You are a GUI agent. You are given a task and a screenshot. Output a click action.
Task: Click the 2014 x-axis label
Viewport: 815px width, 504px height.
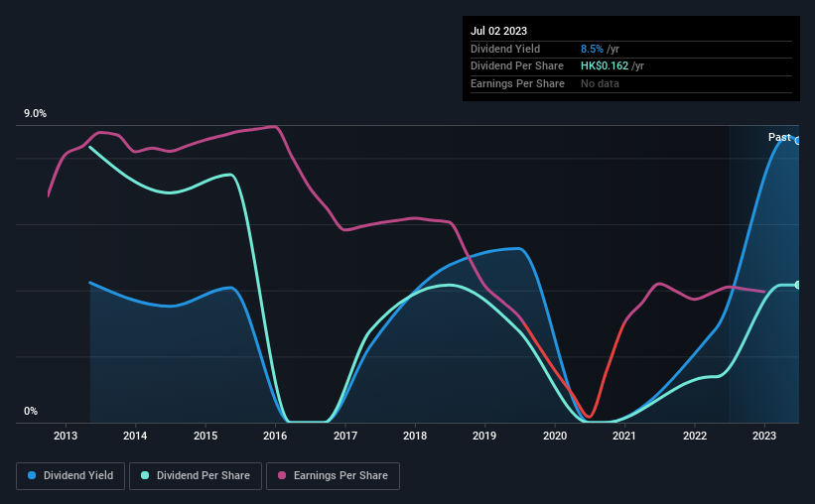pos(135,436)
